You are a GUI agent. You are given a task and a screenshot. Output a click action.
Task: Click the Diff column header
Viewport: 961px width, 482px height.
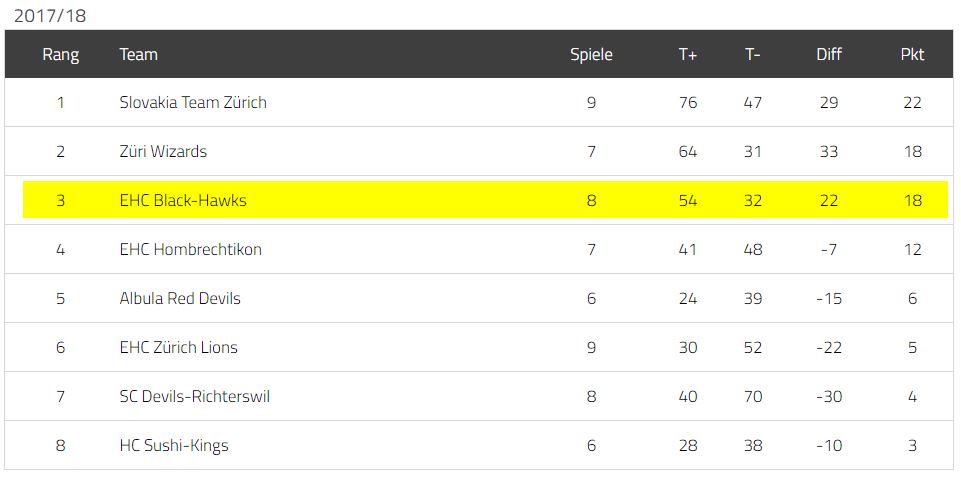click(x=829, y=55)
